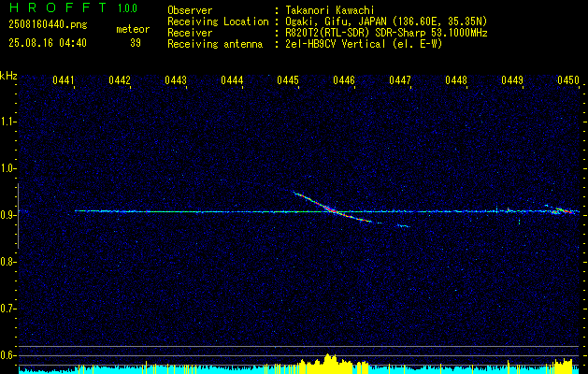Click observer name Takanori Kawachi
Image resolution: width=588 pixels, height=374 pixels.
click(x=330, y=10)
